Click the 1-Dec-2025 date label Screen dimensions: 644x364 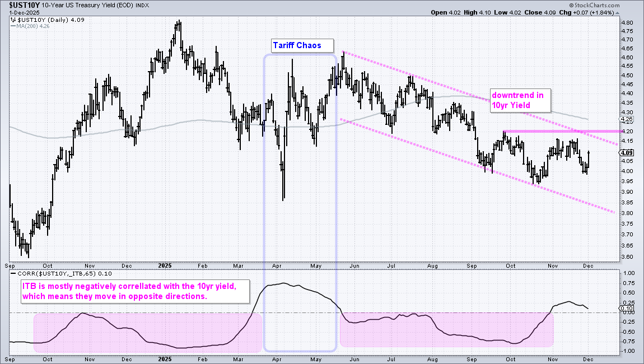25,12
